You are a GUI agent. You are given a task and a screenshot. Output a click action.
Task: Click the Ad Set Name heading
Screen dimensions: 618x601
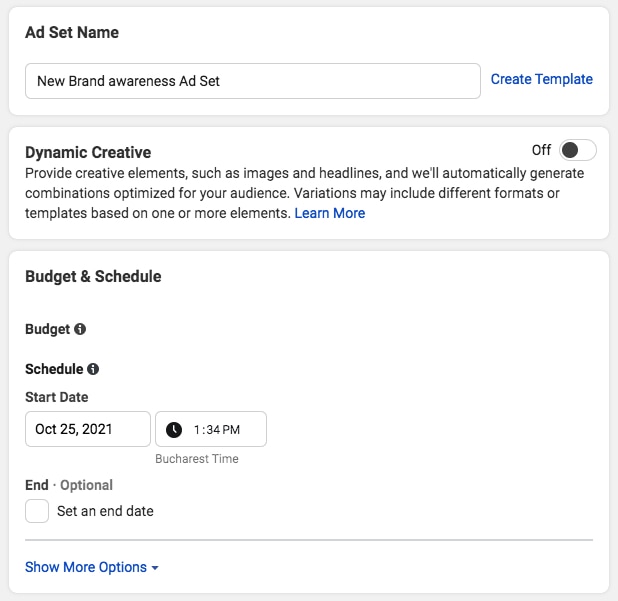click(x=72, y=32)
